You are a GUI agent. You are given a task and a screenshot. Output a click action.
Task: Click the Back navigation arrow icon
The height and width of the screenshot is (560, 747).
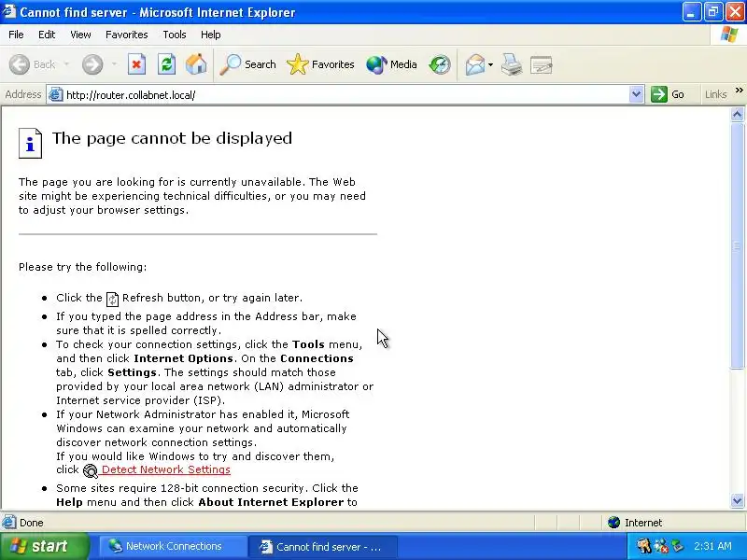tap(20, 64)
